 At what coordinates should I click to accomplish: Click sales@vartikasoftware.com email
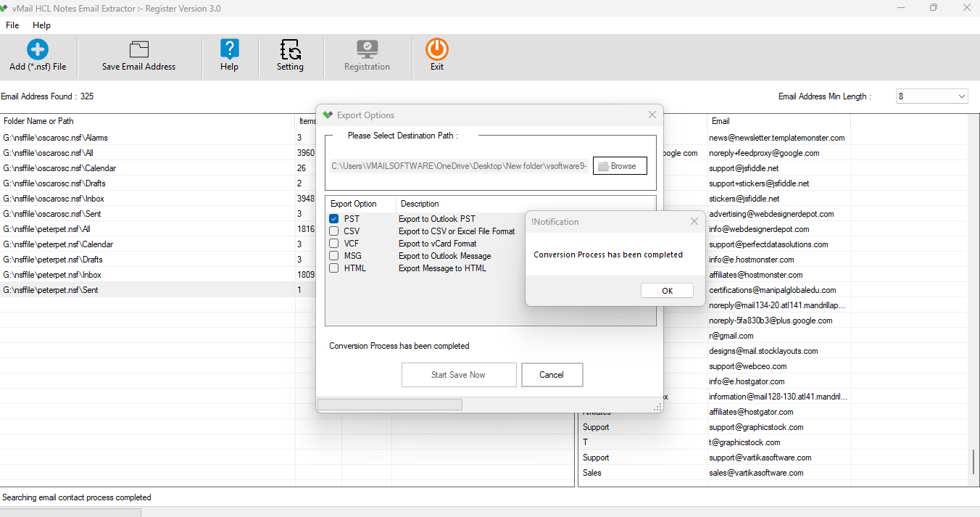(x=756, y=473)
